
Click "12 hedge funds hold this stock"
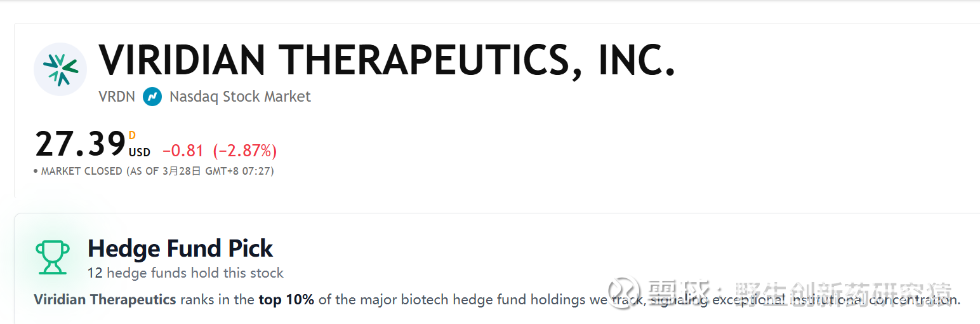tap(185, 273)
